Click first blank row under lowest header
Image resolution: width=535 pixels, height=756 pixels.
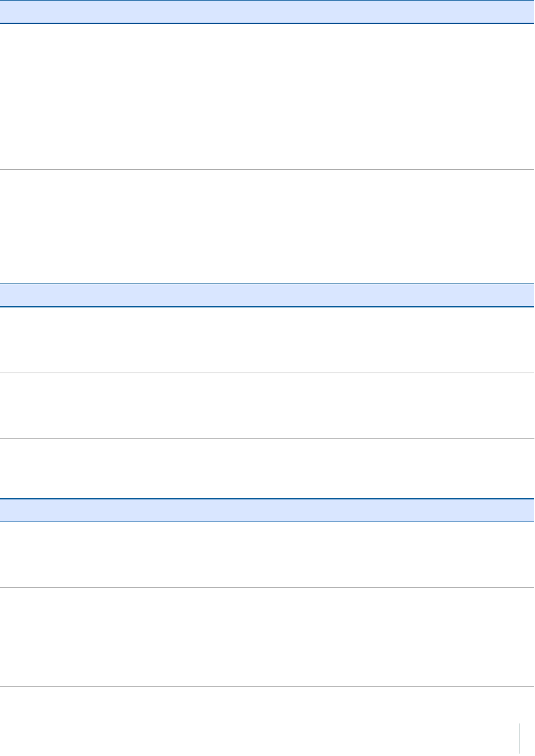tap(267, 555)
